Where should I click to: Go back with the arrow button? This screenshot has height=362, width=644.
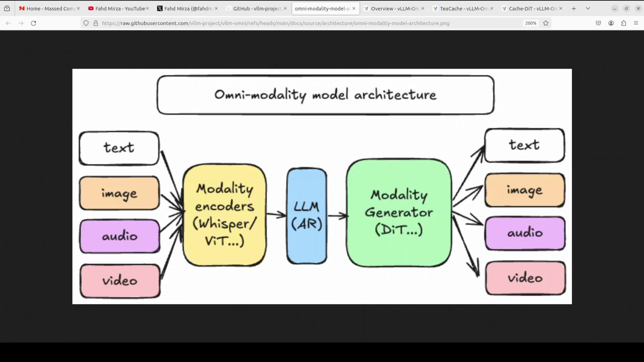coord(8,23)
